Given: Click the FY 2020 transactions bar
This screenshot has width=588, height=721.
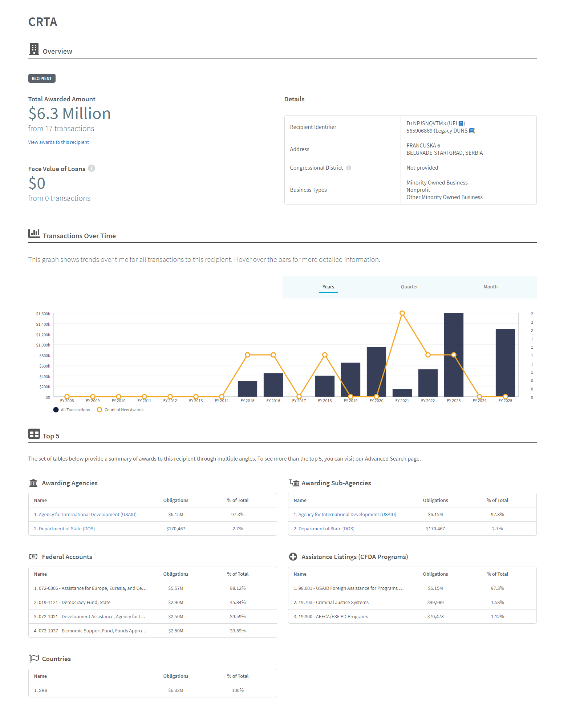Looking at the screenshot, I should click(x=376, y=372).
